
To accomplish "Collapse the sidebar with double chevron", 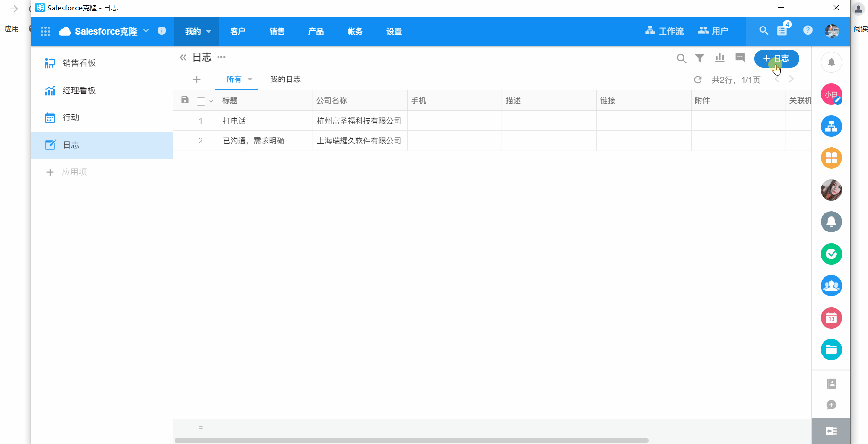I will pos(183,58).
